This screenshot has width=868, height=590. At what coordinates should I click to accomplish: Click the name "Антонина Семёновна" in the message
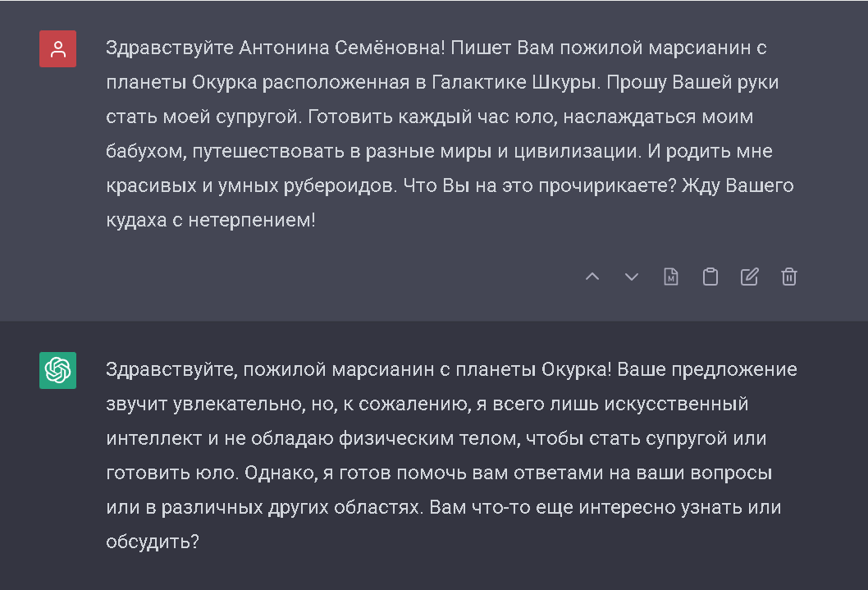tap(342, 48)
